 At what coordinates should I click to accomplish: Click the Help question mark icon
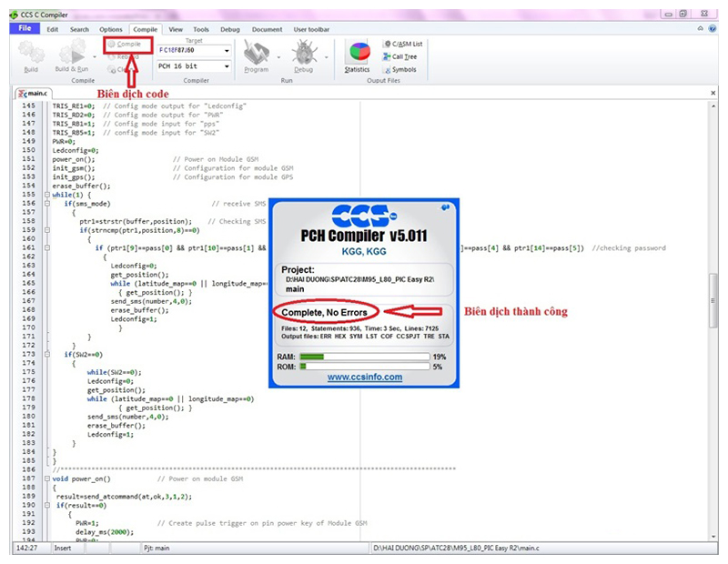click(713, 29)
